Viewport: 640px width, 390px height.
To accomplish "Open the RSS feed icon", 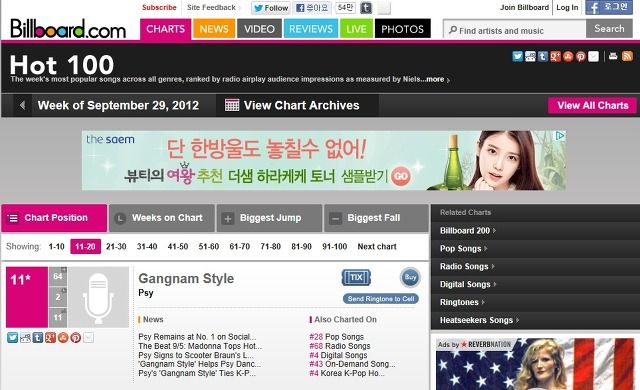I will [x=627, y=56].
